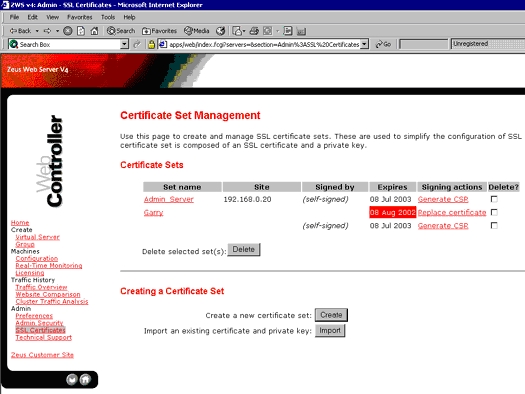The width and height of the screenshot is (525, 394).
Task: Open the Replace certificate link
Action: (x=452, y=213)
